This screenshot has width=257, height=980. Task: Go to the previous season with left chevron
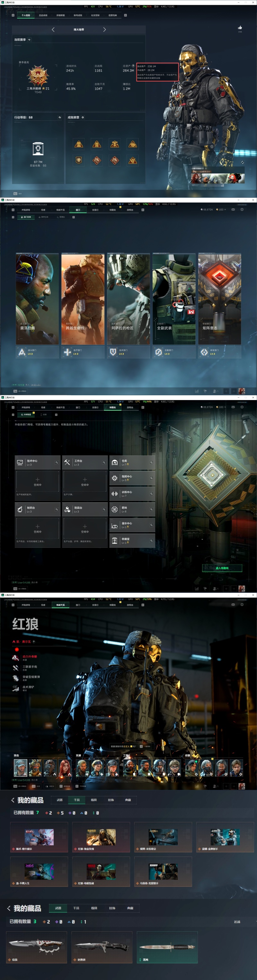click(53, 29)
